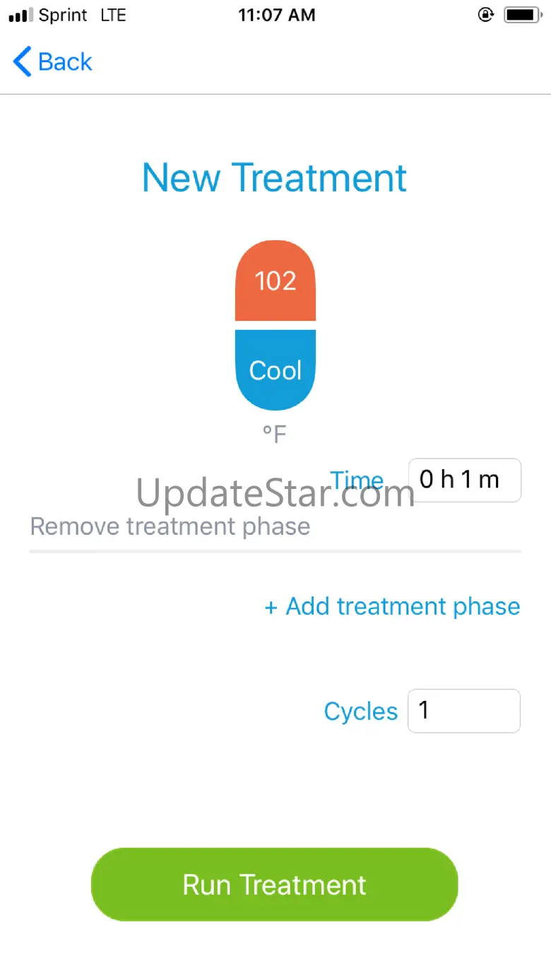
Task: Click the Add treatment phase link
Action: 403,606
